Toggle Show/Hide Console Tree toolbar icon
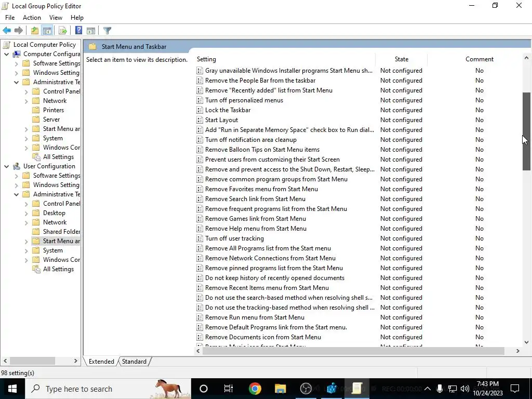The image size is (532, 399). [47, 31]
